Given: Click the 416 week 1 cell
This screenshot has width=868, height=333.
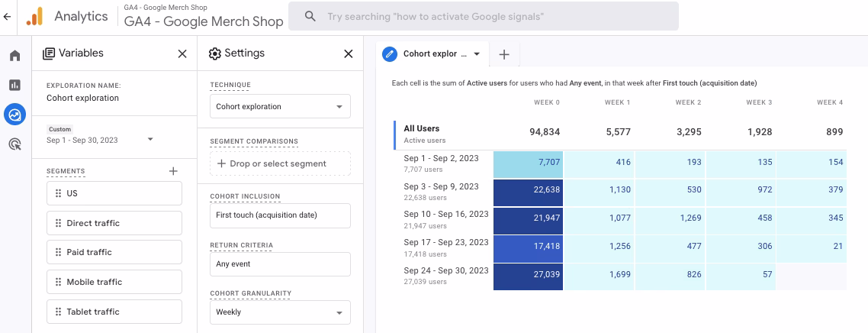Looking at the screenshot, I should click(599, 164).
